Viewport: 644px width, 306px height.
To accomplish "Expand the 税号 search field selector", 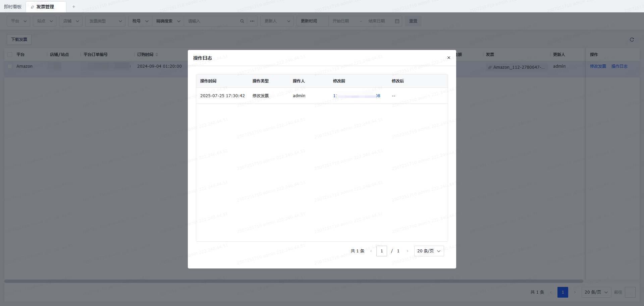I will 140,21.
